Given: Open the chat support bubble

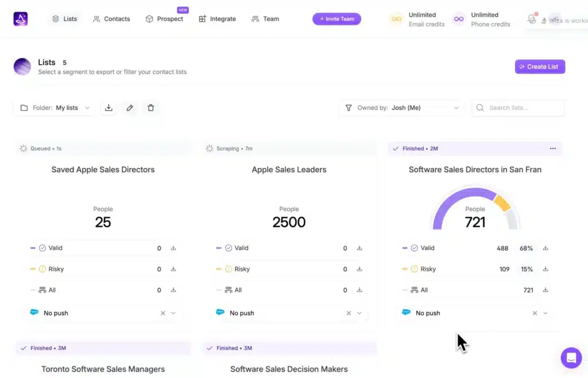Looking at the screenshot, I should point(571,358).
